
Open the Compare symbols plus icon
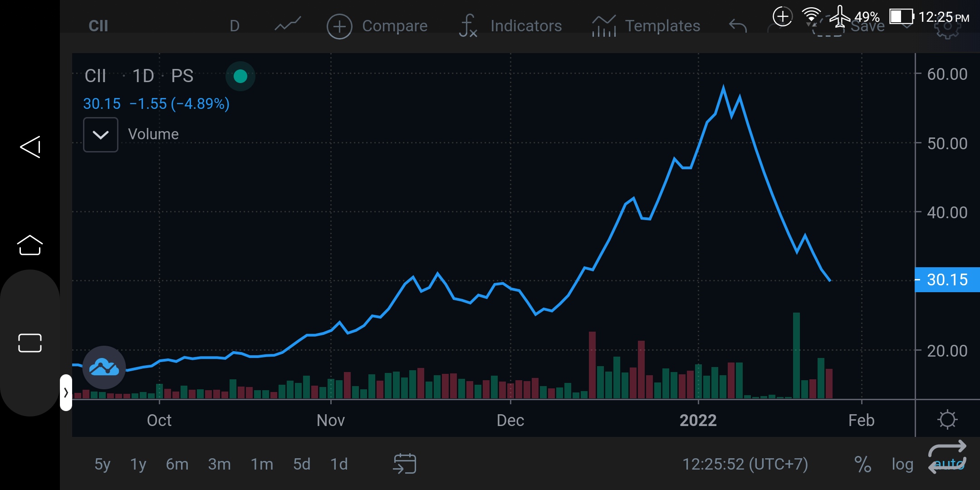(x=339, y=26)
